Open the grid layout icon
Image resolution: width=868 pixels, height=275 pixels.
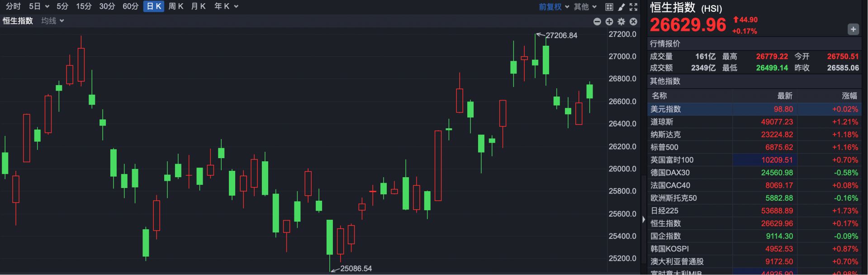[609, 7]
